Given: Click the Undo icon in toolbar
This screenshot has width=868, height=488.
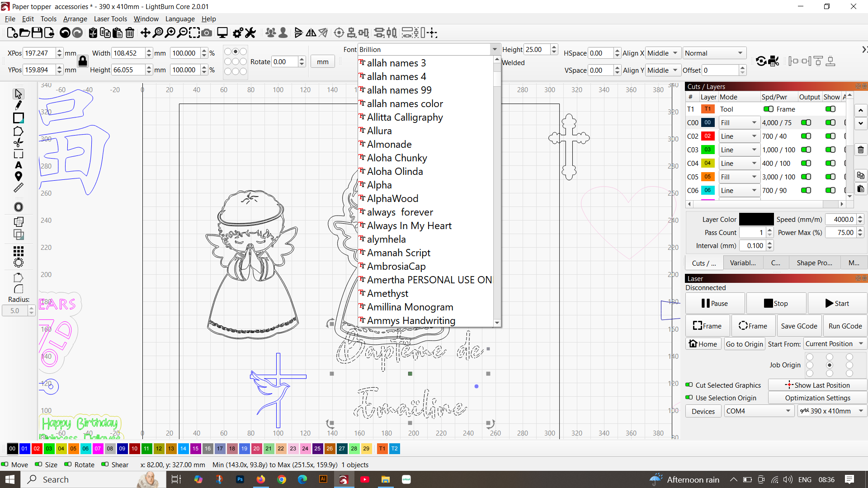Looking at the screenshot, I should pyautogui.click(x=65, y=33).
